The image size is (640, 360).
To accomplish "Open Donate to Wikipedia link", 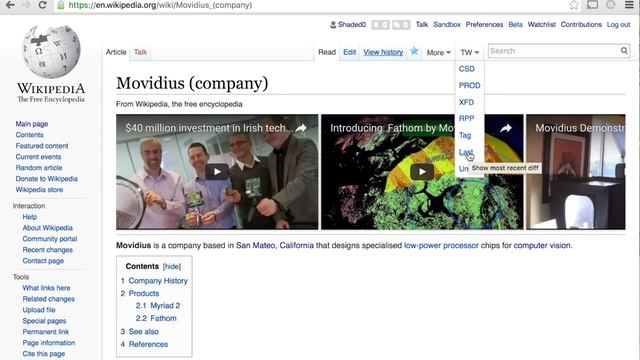I will click(x=47, y=179).
